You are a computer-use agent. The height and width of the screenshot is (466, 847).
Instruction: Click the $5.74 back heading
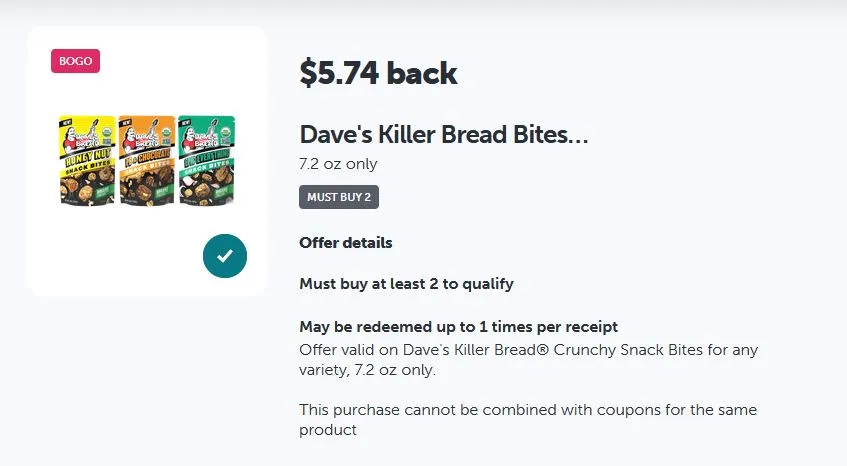(x=379, y=73)
